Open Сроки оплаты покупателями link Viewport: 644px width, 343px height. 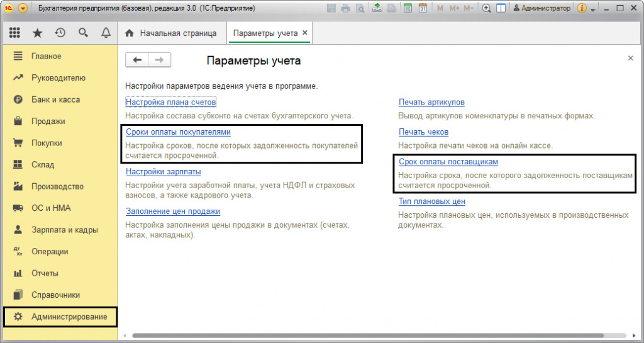pos(178,132)
